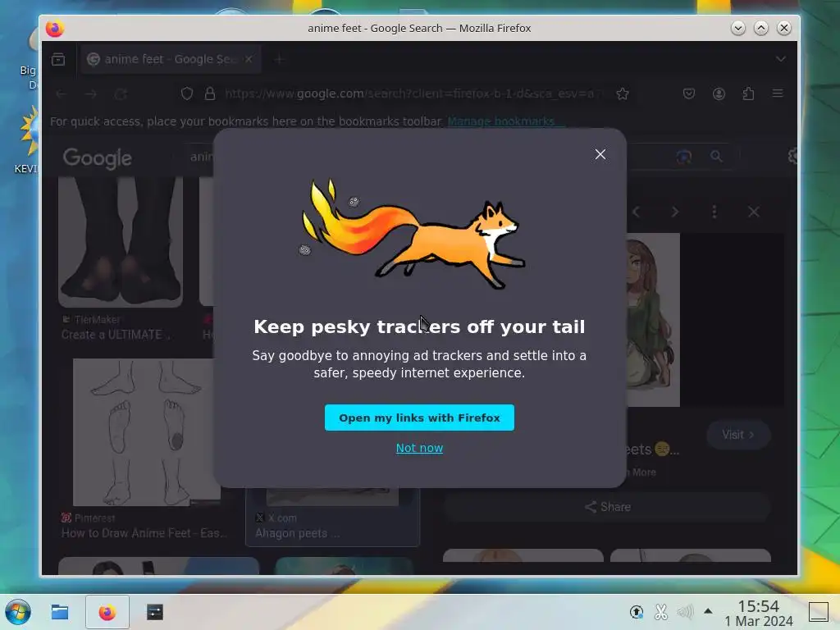Open the TierMaker image result thumbnail

click(121, 242)
